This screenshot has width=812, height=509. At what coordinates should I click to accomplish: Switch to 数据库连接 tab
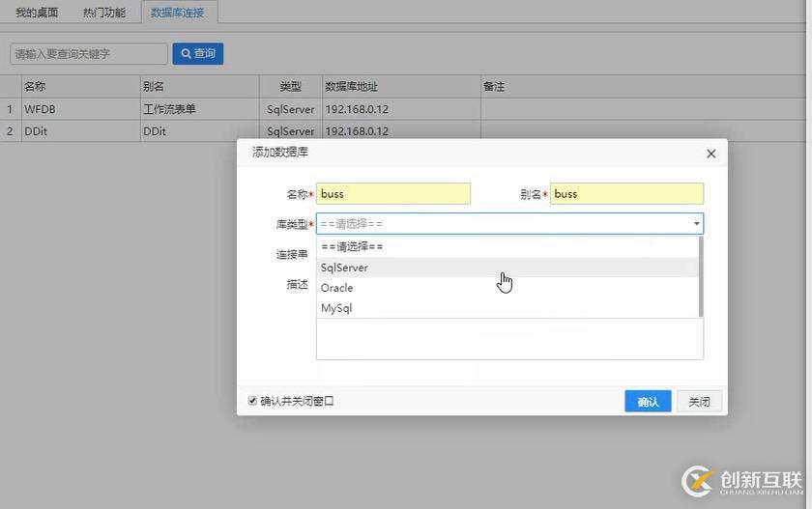(179, 13)
